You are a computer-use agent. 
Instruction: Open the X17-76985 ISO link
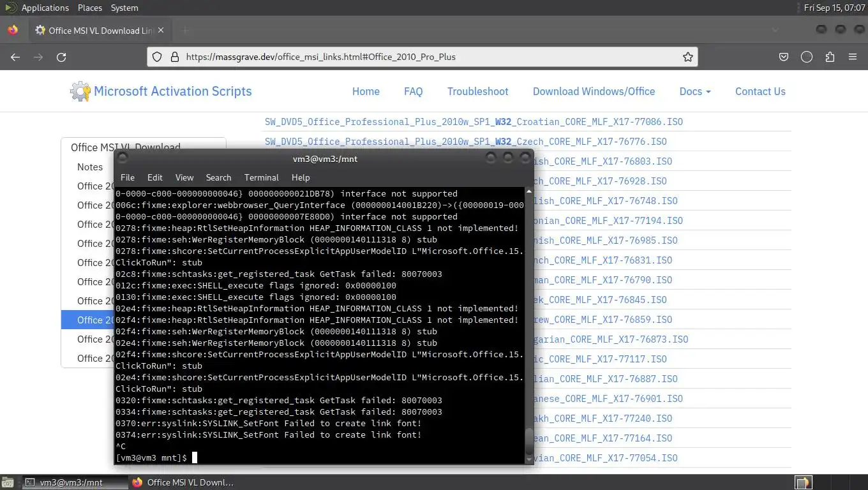click(606, 241)
